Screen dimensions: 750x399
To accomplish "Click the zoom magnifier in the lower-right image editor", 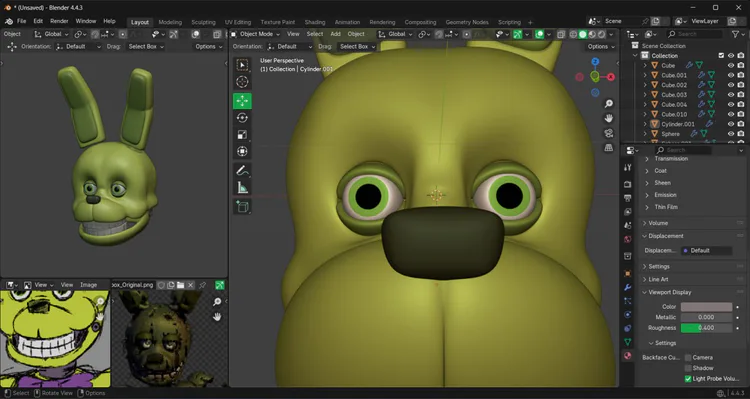I will (217, 301).
